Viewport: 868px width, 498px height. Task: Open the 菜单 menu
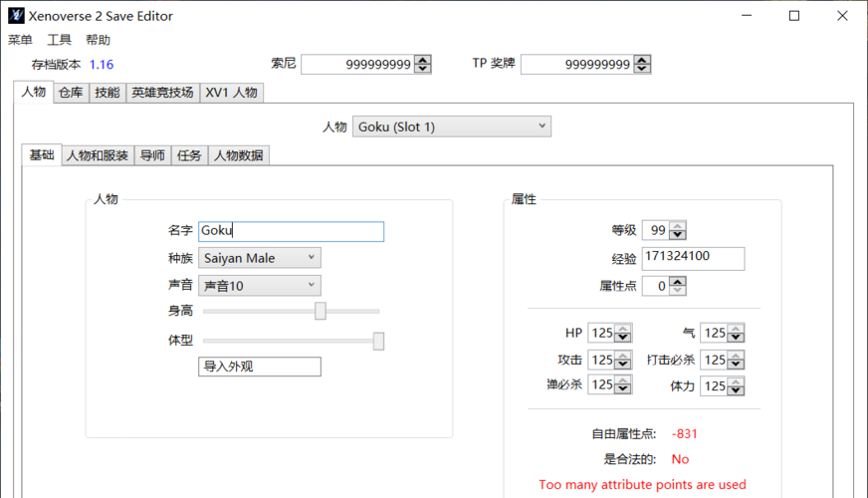pyautogui.click(x=20, y=40)
